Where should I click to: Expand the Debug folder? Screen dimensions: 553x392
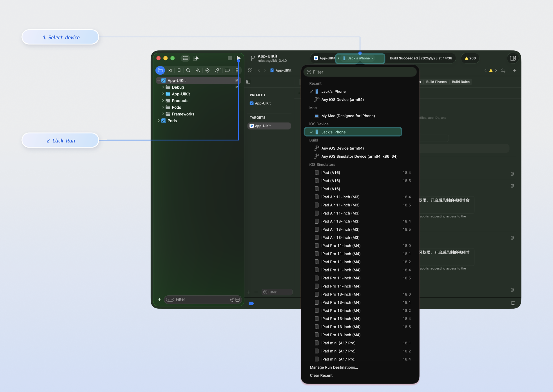tap(163, 87)
